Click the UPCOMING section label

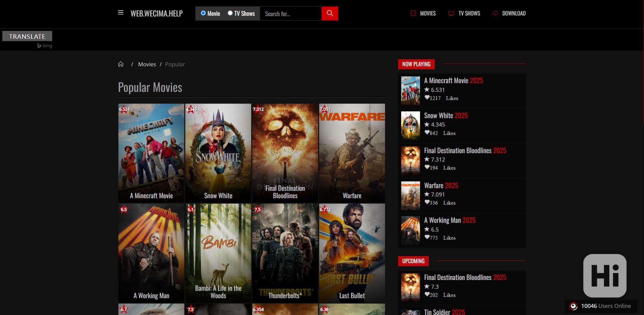[413, 261]
